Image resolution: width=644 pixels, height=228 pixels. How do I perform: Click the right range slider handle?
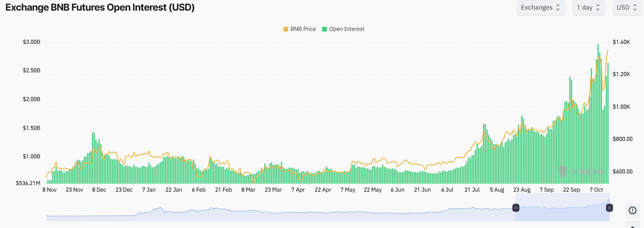tap(609, 208)
